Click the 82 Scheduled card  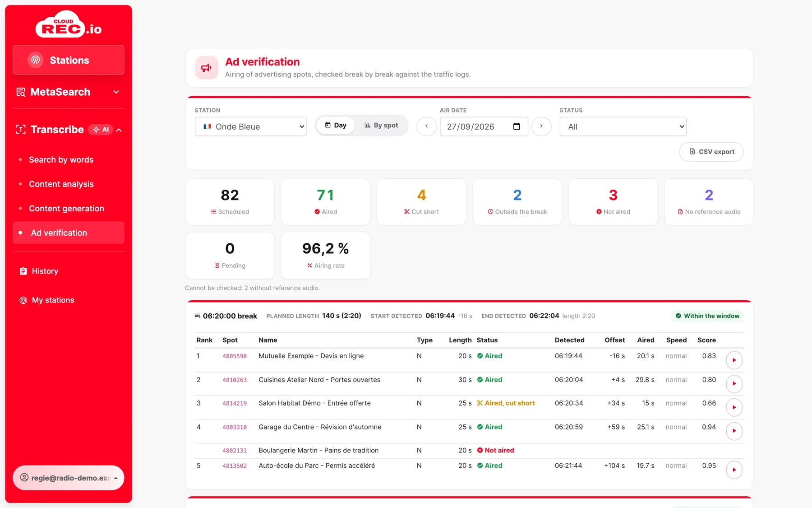coord(230,202)
